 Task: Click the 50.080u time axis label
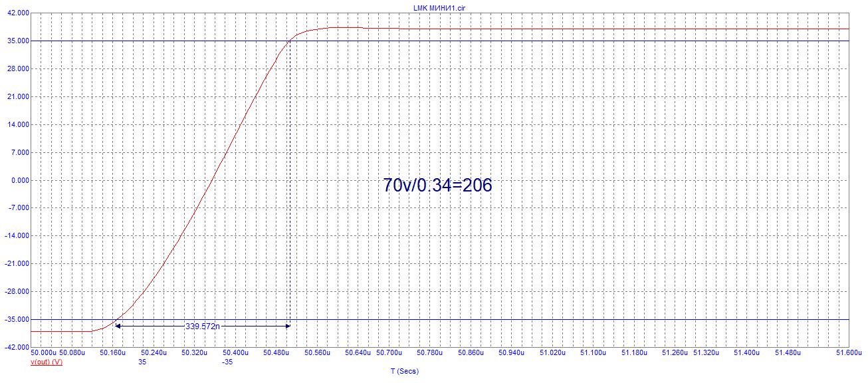(x=73, y=353)
